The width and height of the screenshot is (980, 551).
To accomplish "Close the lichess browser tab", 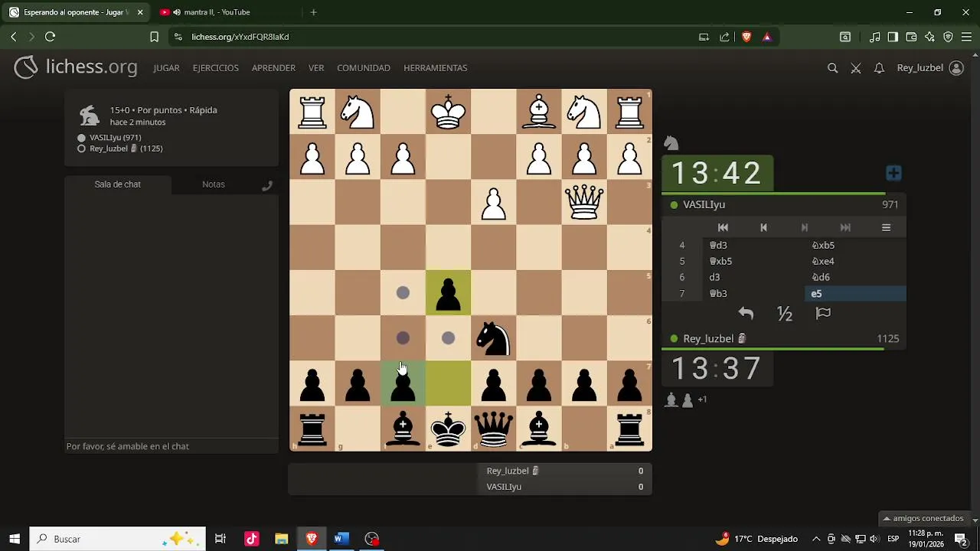I will (x=140, y=12).
